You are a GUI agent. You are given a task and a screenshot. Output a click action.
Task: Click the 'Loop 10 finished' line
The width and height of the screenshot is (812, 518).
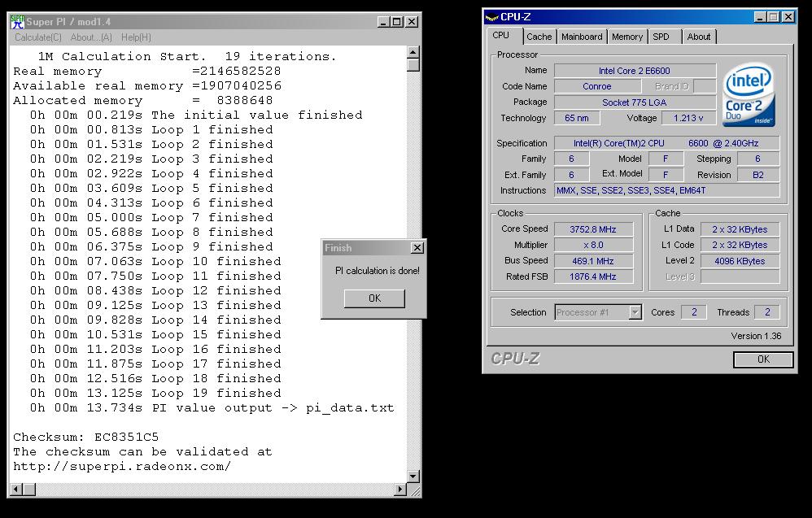click(x=155, y=261)
